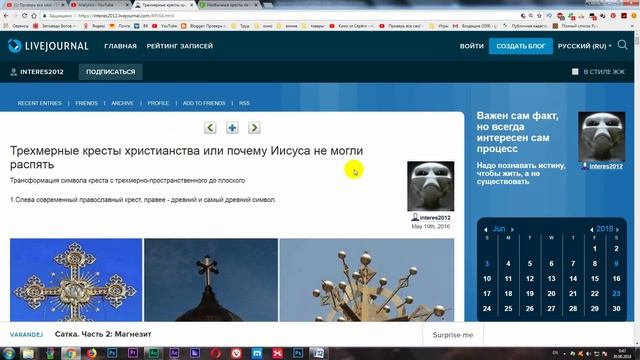
Task: Open sidebar profile avatar image
Action: [602, 136]
